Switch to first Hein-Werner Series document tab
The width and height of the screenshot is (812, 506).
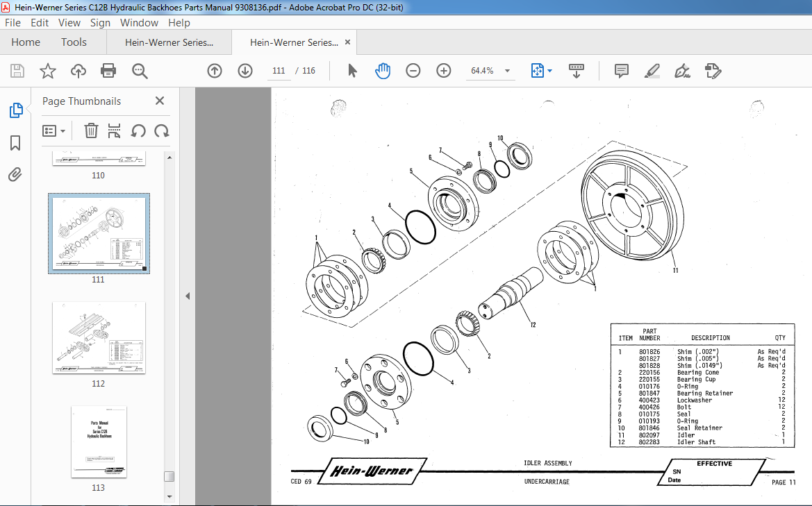tap(169, 42)
